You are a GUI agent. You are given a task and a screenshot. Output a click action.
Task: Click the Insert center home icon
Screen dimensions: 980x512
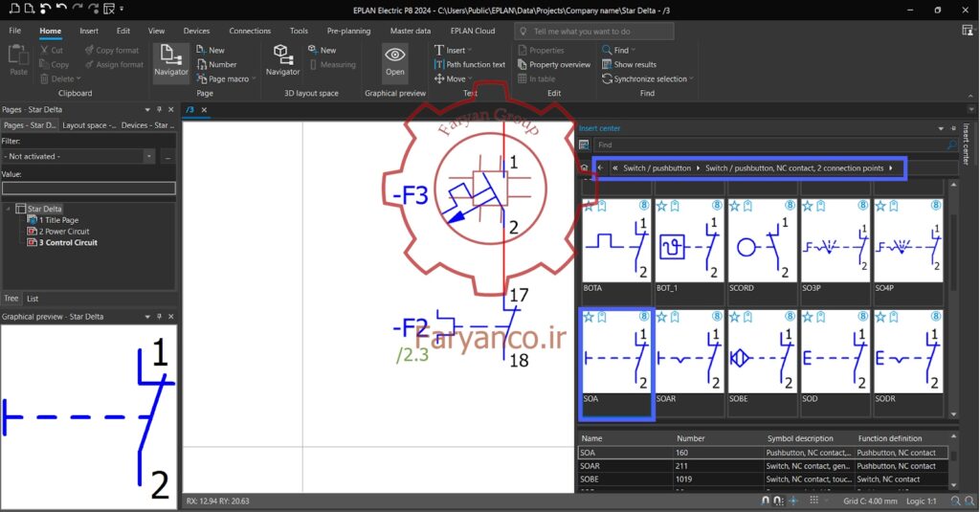(x=585, y=168)
